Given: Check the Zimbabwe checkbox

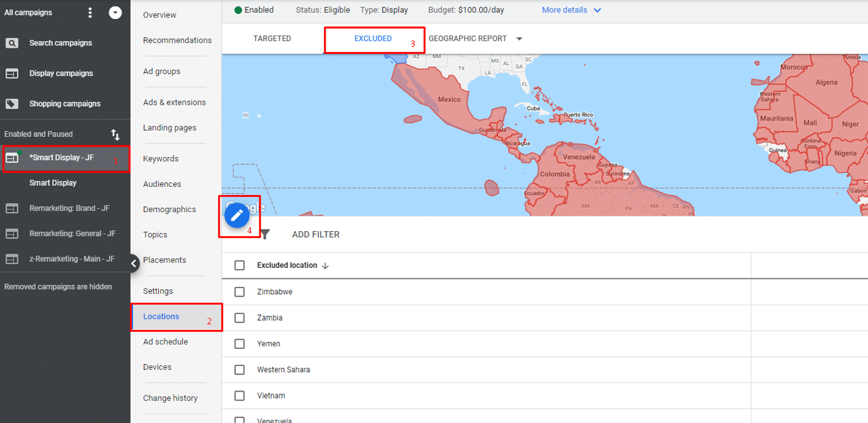Looking at the screenshot, I should pos(239,292).
